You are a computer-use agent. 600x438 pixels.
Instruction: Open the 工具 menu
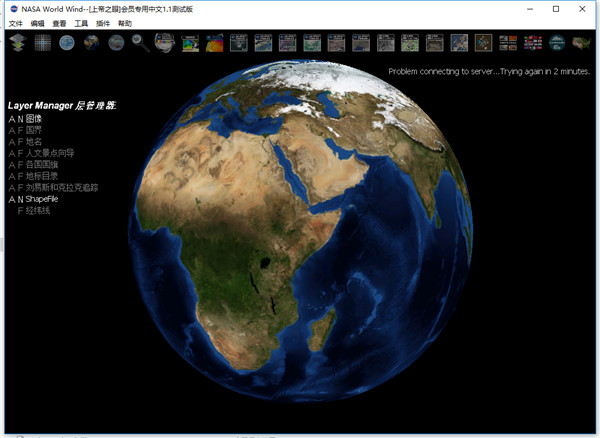pos(81,24)
